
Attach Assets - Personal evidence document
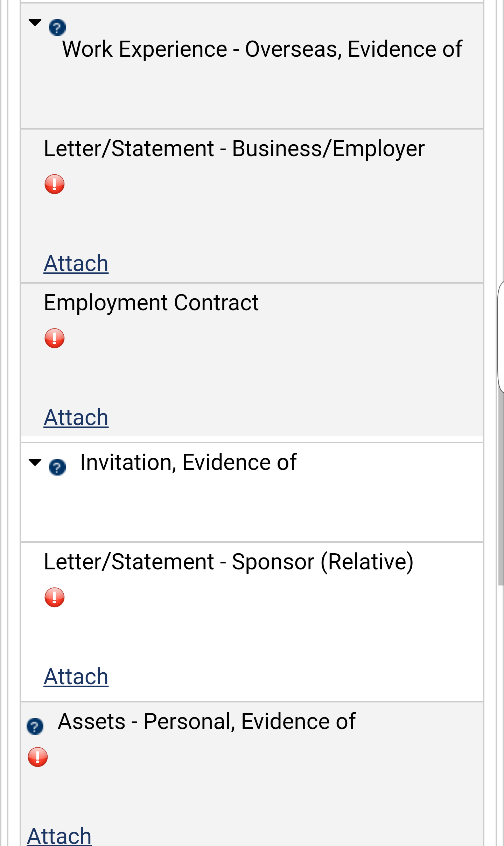[x=59, y=836]
